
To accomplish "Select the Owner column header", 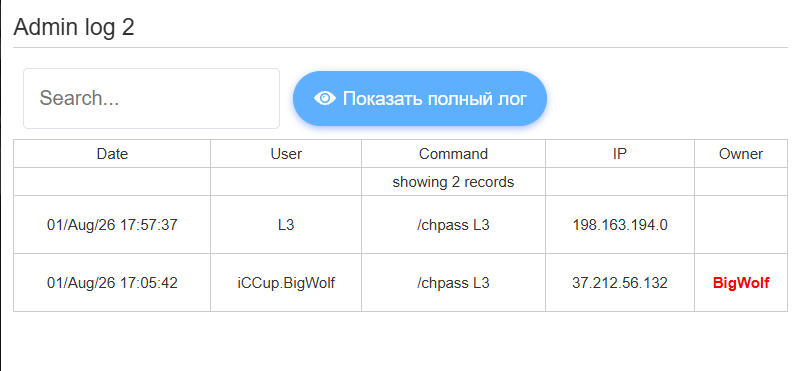I will pyautogui.click(x=741, y=154).
